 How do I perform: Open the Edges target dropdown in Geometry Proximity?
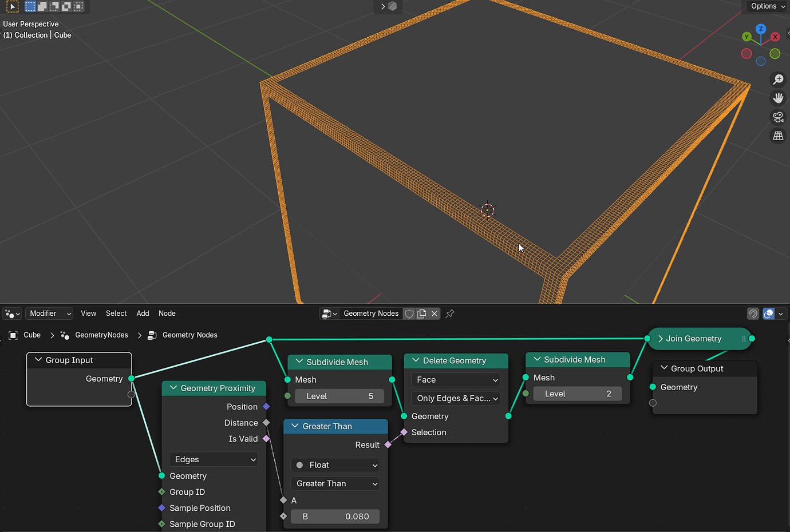coord(214,459)
